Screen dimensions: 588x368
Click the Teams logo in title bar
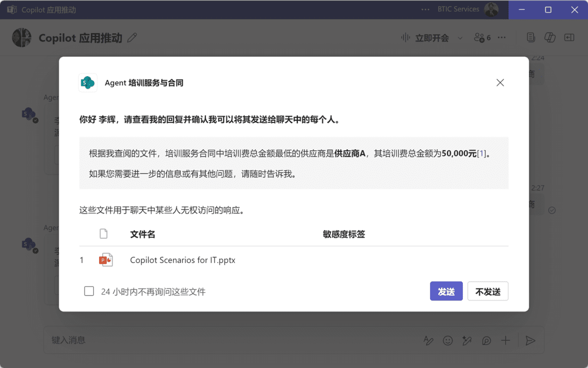[x=11, y=9]
